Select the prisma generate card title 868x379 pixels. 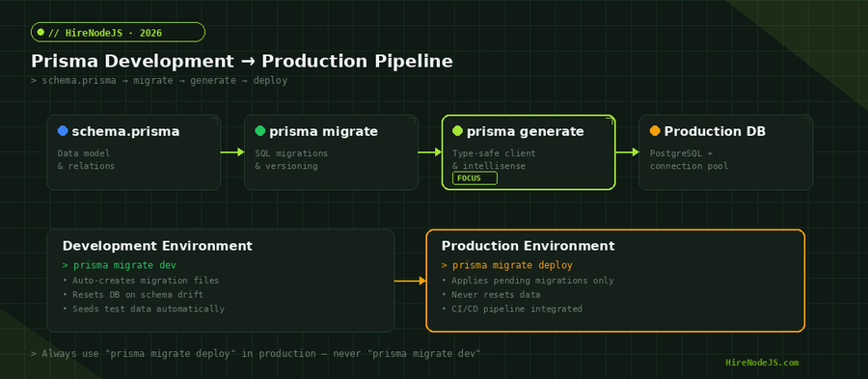click(526, 132)
